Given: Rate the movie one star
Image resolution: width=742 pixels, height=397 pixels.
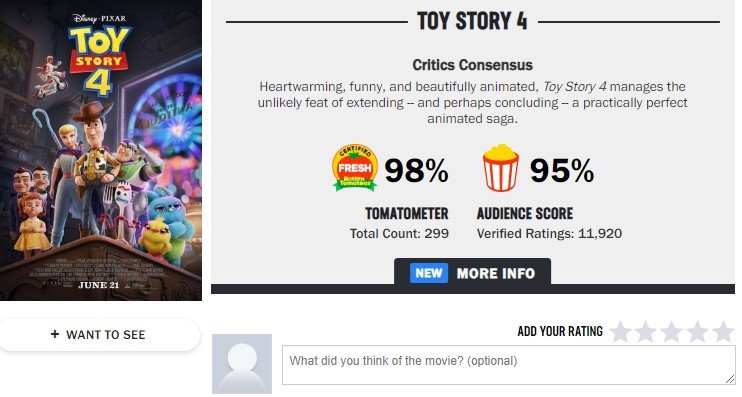Looking at the screenshot, I should pyautogui.click(x=620, y=331).
